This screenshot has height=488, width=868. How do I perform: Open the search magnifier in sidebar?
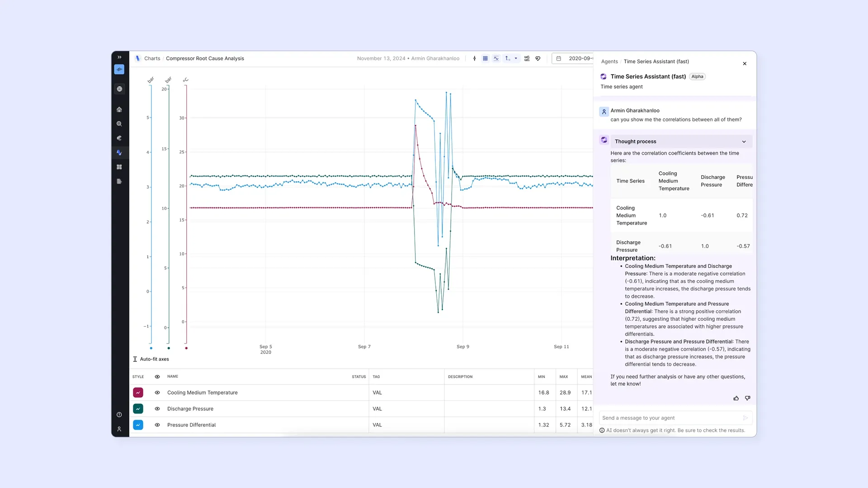click(119, 124)
